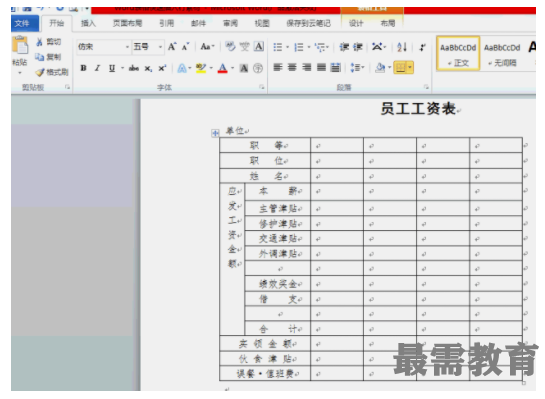Open the font name combo box (仿宋)
The image size is (545, 399).
[x=103, y=47]
